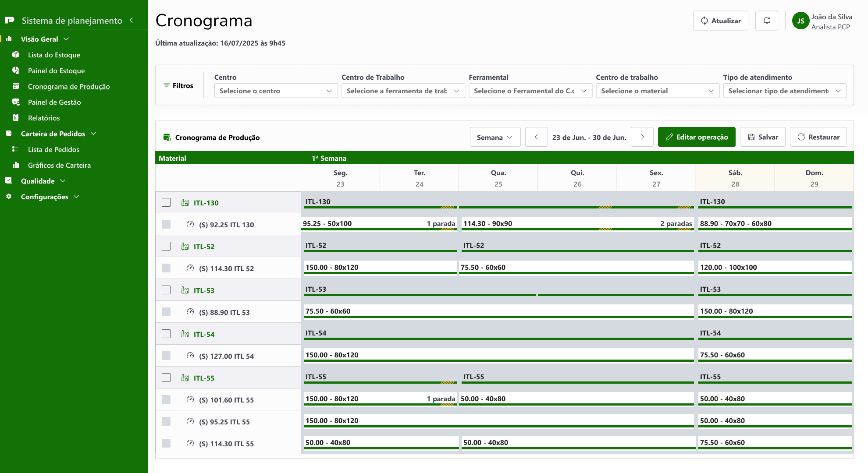
Task: Click the Visão Geral chart icon
Action: point(9,39)
